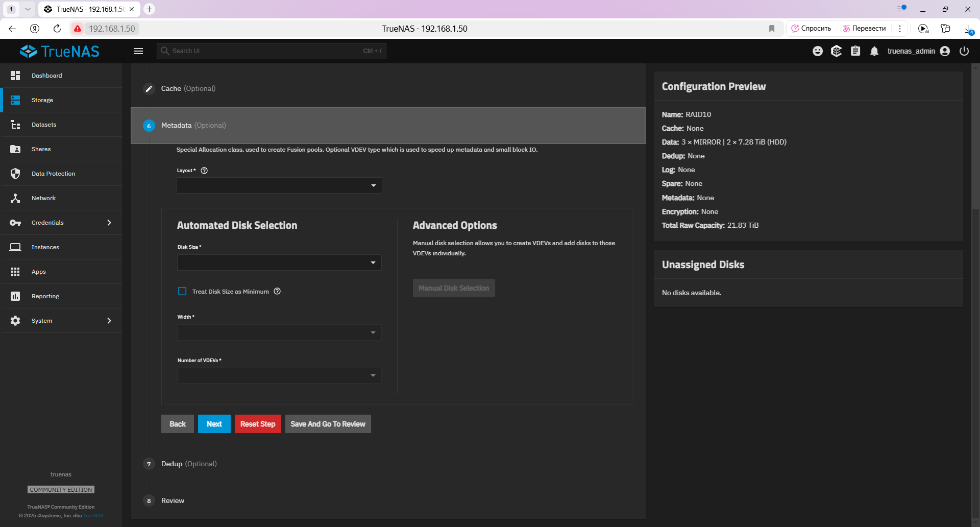This screenshot has height=527, width=980.
Task: Open the Dashboard icon in sidebar
Action: (x=15, y=76)
